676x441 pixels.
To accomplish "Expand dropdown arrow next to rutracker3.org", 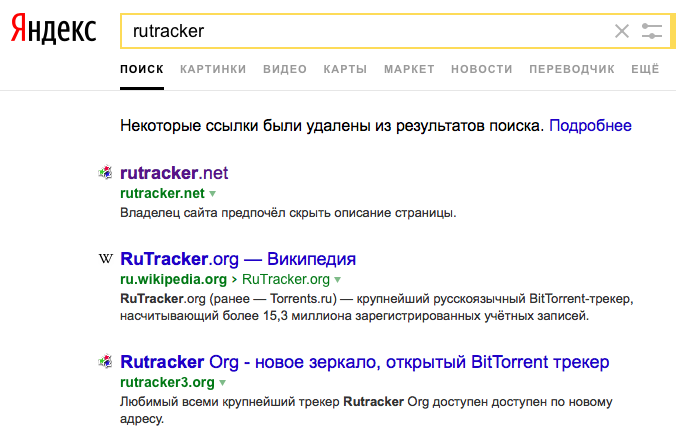I will click(x=222, y=383).
